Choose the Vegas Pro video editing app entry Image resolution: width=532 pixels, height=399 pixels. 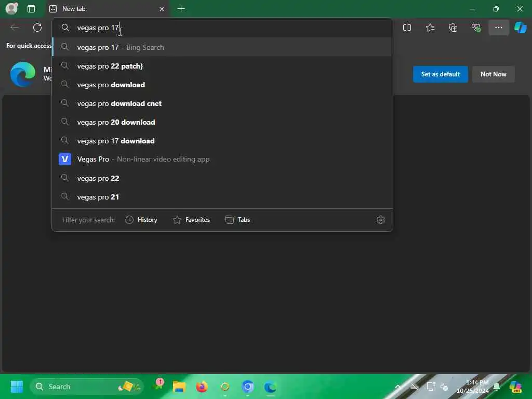[x=222, y=159]
